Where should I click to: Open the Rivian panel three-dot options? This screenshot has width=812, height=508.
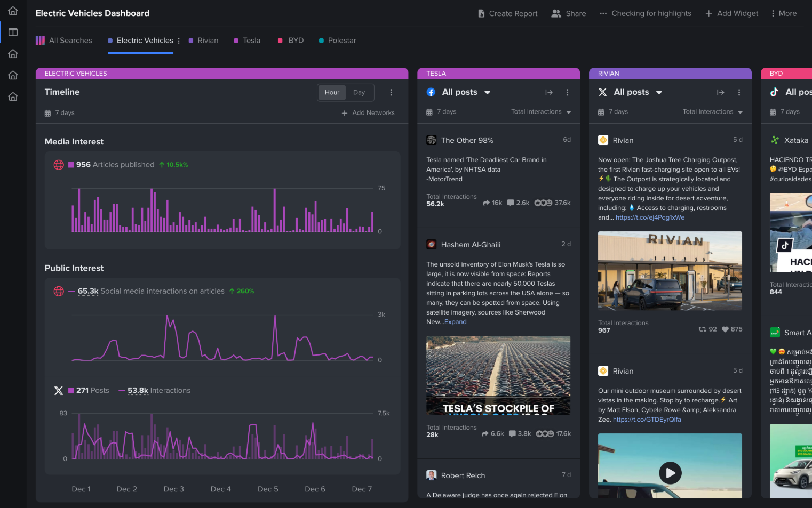click(739, 92)
